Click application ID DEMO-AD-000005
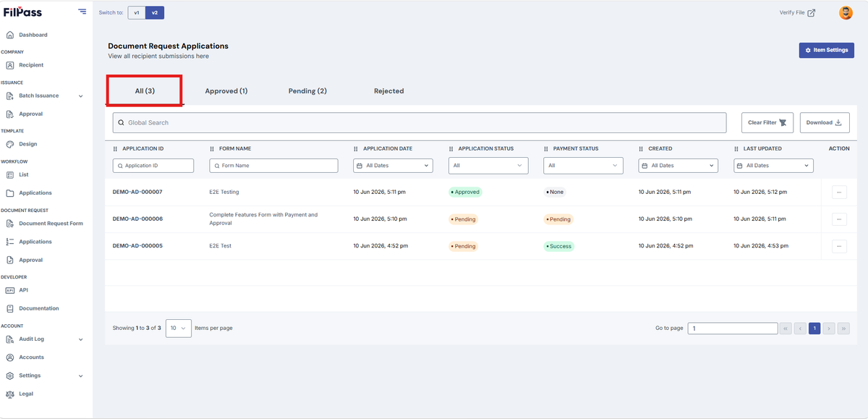This screenshot has width=868, height=419. coord(137,246)
